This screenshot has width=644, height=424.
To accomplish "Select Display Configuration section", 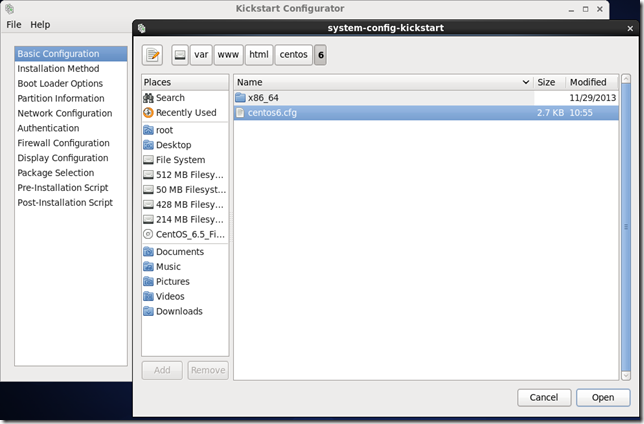I will [x=71, y=158].
